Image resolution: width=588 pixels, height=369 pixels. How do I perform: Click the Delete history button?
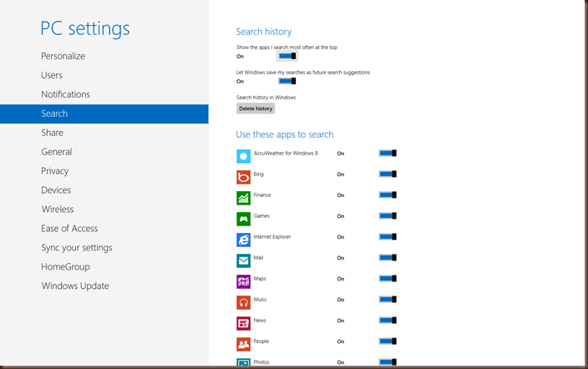point(256,109)
